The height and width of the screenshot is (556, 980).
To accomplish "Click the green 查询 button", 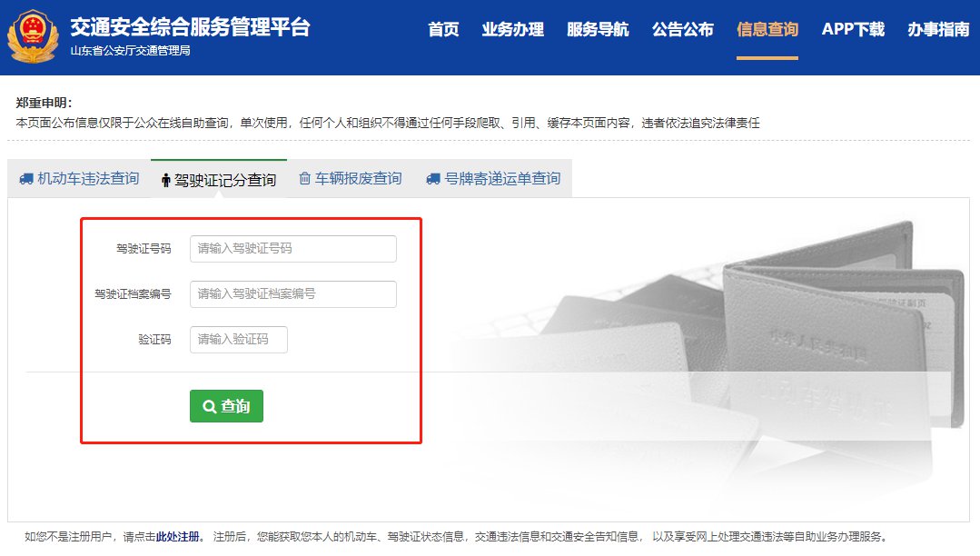I will pos(226,406).
